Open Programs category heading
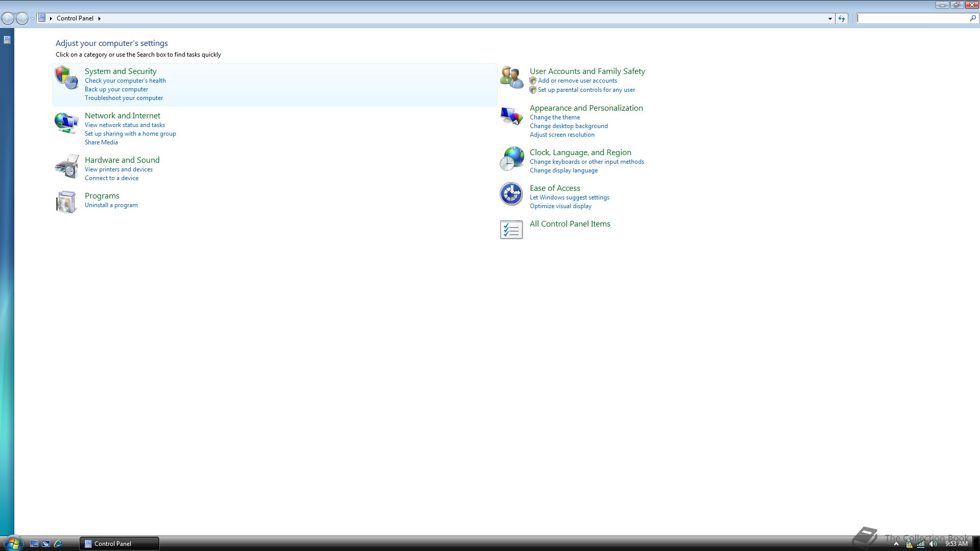This screenshot has height=551, width=980. click(102, 196)
